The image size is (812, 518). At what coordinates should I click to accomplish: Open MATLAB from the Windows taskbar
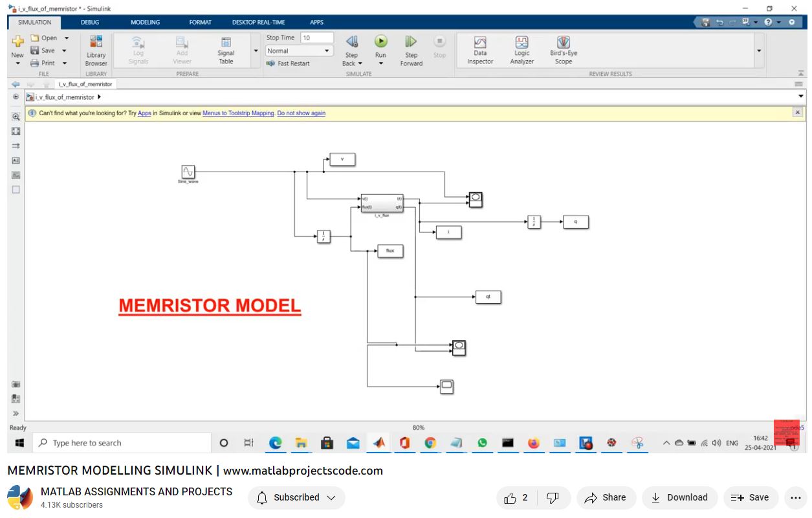tap(379, 443)
